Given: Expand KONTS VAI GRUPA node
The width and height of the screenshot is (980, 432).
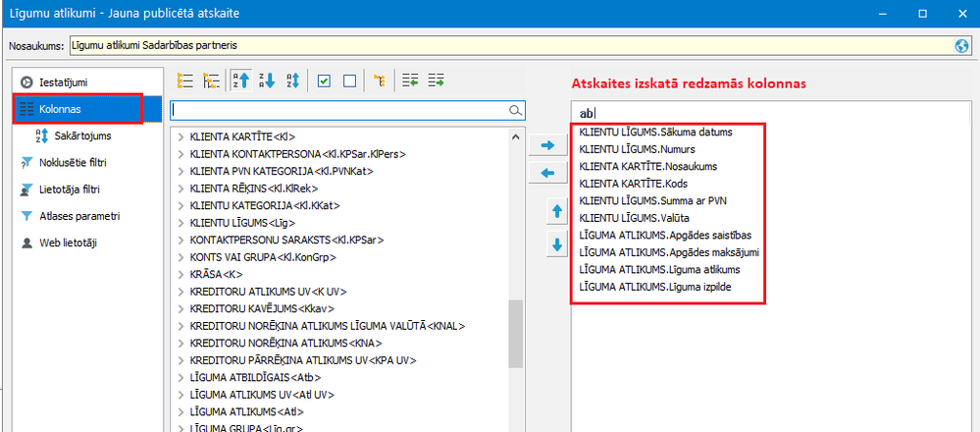Looking at the screenshot, I should 180,257.
